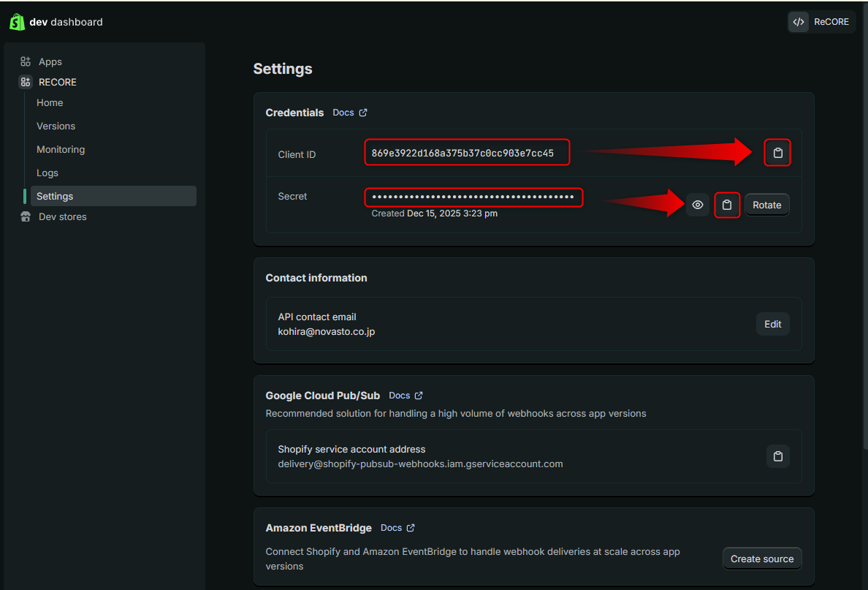The image size is (868, 590).
Task: Click the Client ID value field
Action: click(466, 154)
